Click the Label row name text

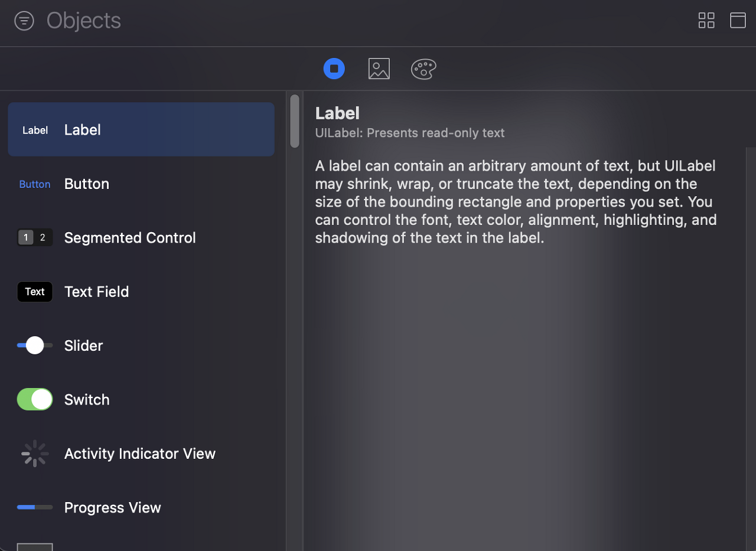tap(83, 130)
